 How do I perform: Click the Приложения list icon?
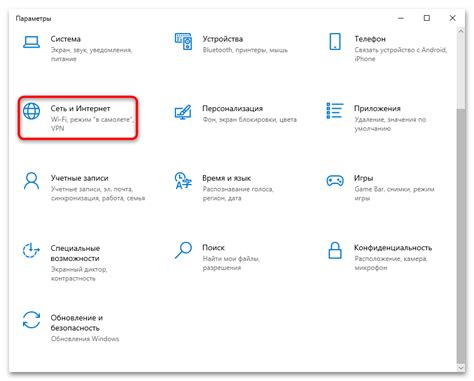tap(335, 111)
